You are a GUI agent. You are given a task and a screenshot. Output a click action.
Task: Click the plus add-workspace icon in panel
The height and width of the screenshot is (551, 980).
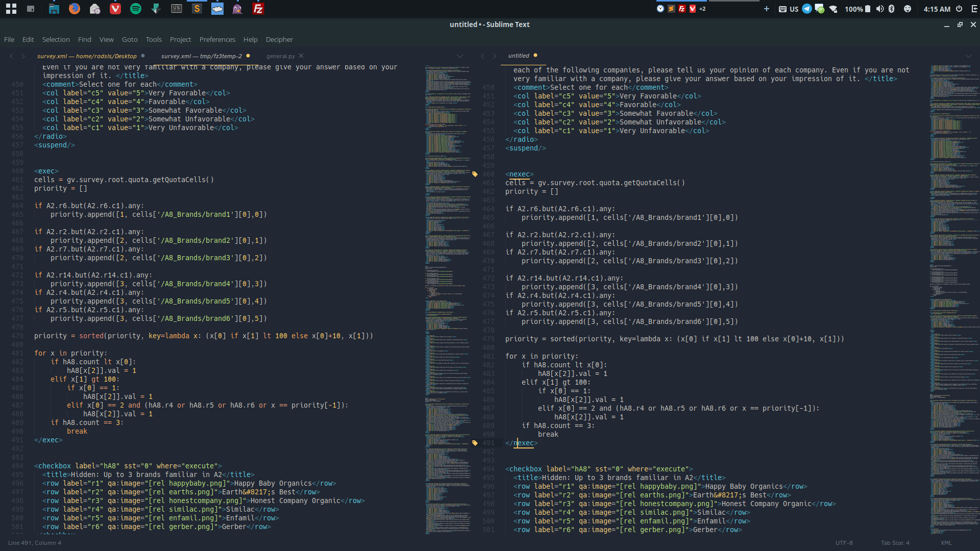(766, 9)
